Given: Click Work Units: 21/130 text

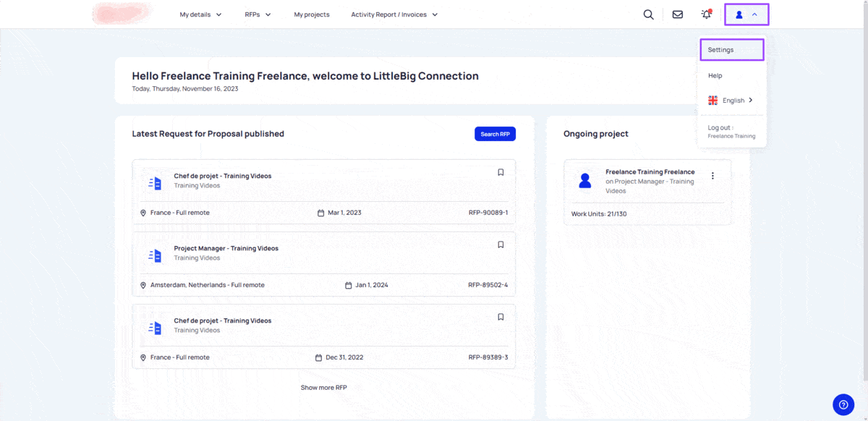Looking at the screenshot, I should coord(599,214).
